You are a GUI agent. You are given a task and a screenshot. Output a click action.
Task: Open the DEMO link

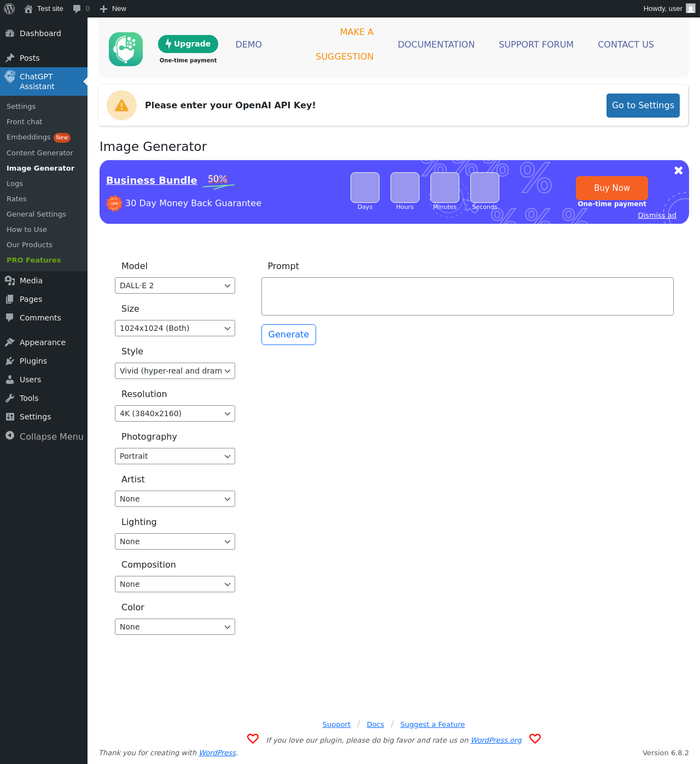tap(249, 45)
